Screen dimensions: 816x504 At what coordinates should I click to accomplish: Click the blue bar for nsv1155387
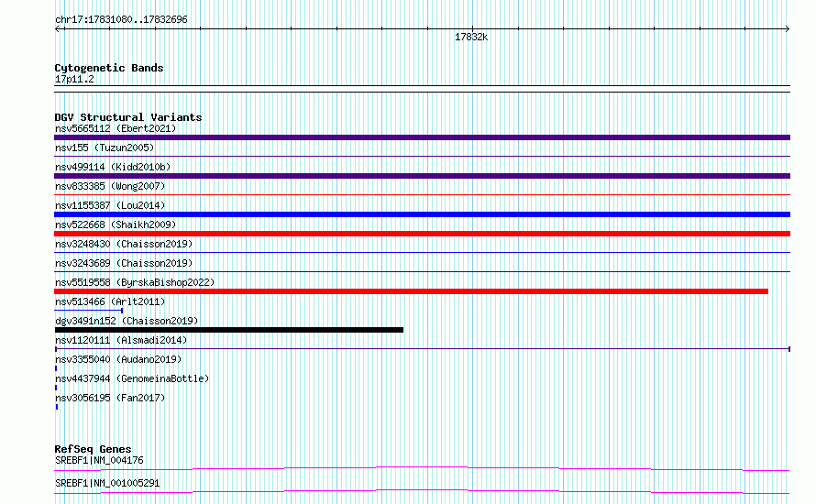(422, 214)
